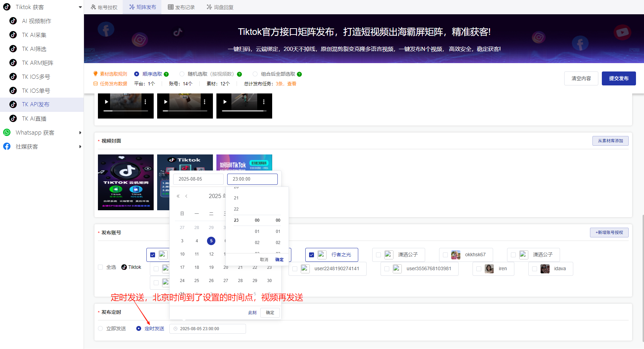Enable the okkhsk67 account checkbox
This screenshot has width=644, height=349.
[x=445, y=255]
